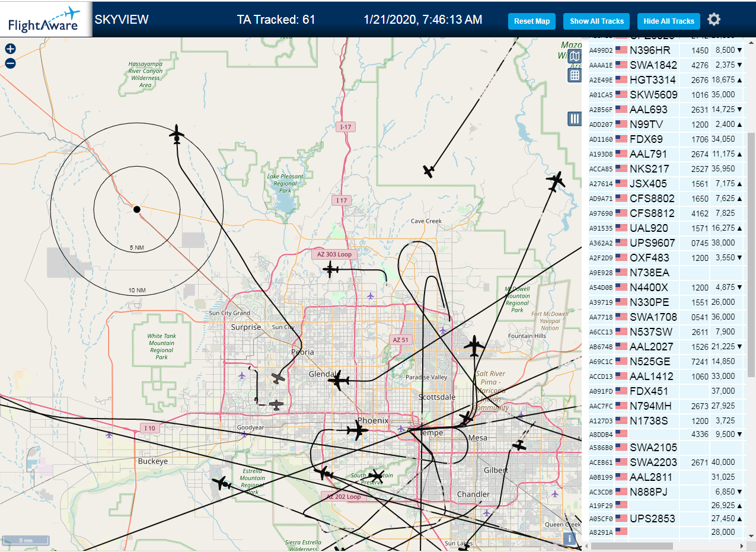Select aircraft icon next to Glendale label
756x552 pixels.
click(339, 380)
